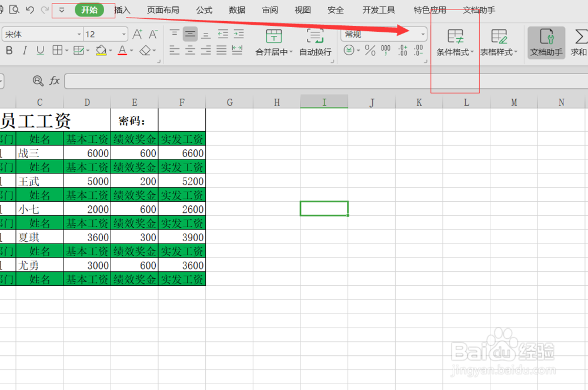Open the document assistant tool

click(x=546, y=42)
